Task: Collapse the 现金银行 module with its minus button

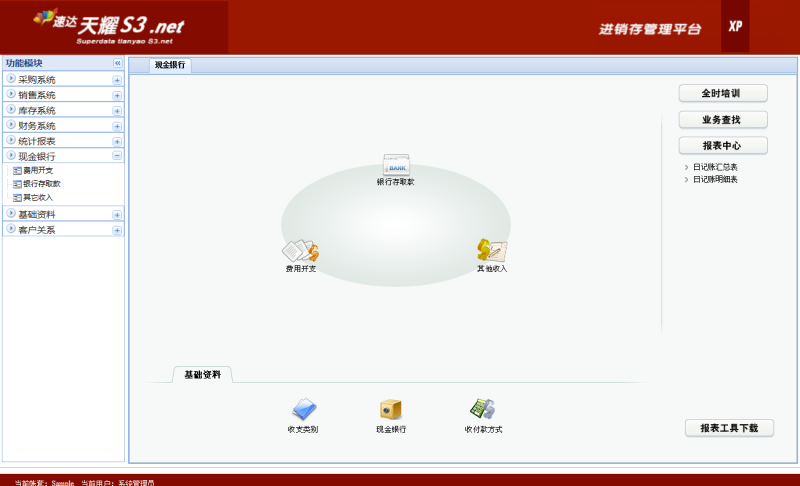Action: point(117,156)
